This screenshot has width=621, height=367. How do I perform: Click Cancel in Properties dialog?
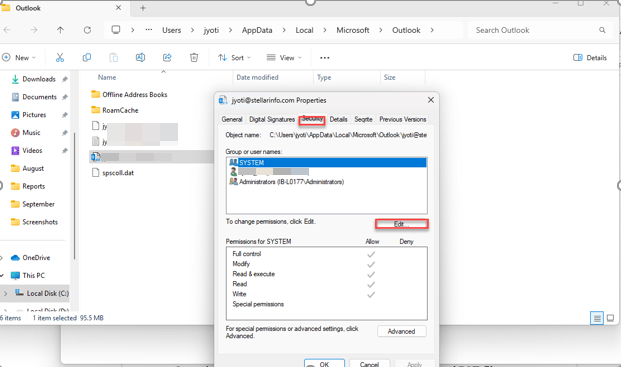pyautogui.click(x=370, y=363)
